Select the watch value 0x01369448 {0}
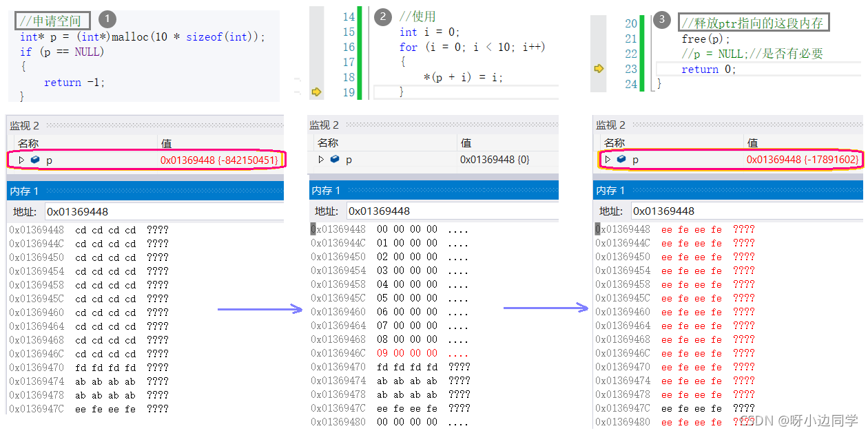 (495, 160)
